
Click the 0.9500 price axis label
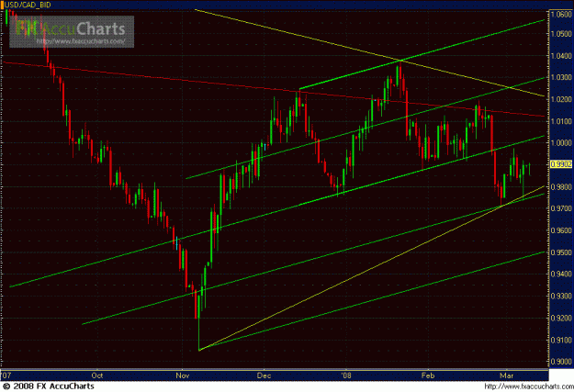pyautogui.click(x=561, y=252)
